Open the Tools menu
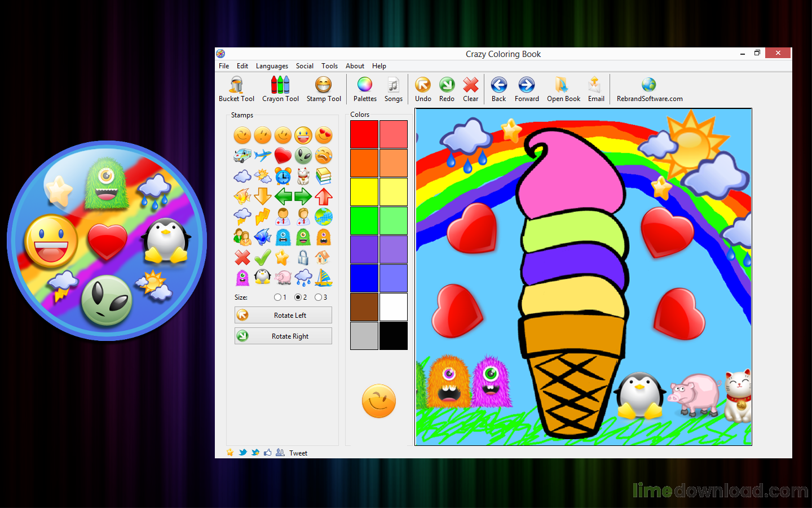 (x=329, y=66)
